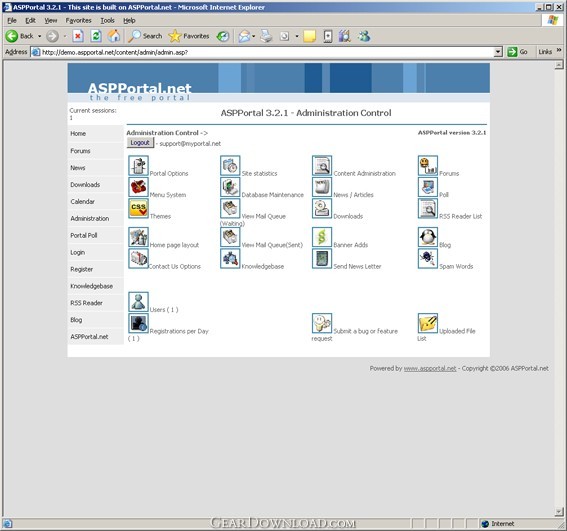Open Submit a bug or feature icon
567x531 pixels.
(x=322, y=323)
